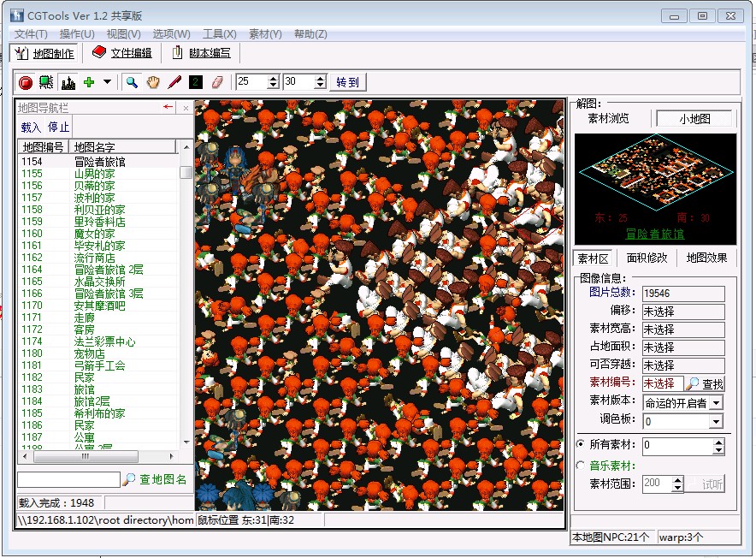Open the 选项(W) menu
Viewport: 756px width, 558px height.
(x=172, y=34)
